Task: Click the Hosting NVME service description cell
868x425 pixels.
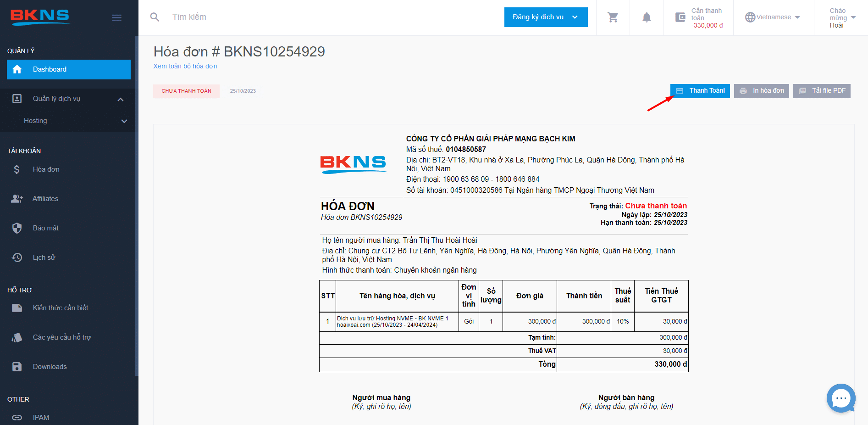Action: pos(397,322)
